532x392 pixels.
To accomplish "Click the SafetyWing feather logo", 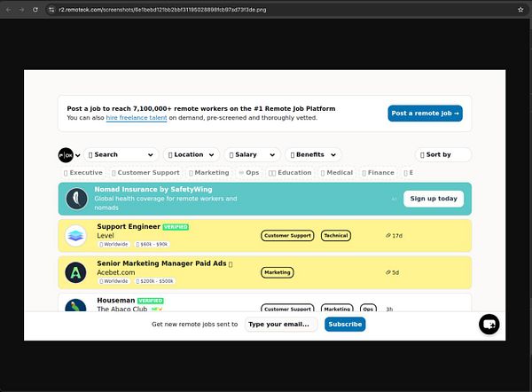I will click(76, 199).
